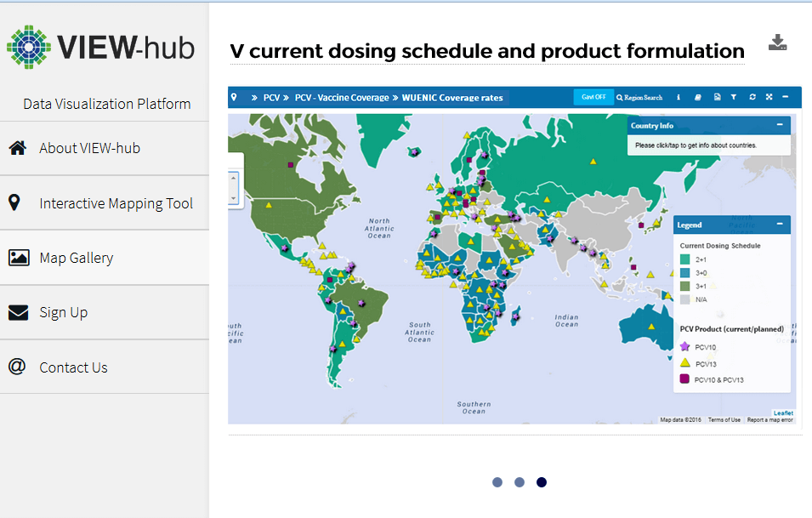Click the document export icon in map toolbar
This screenshot has width=812, height=518.
click(x=717, y=97)
